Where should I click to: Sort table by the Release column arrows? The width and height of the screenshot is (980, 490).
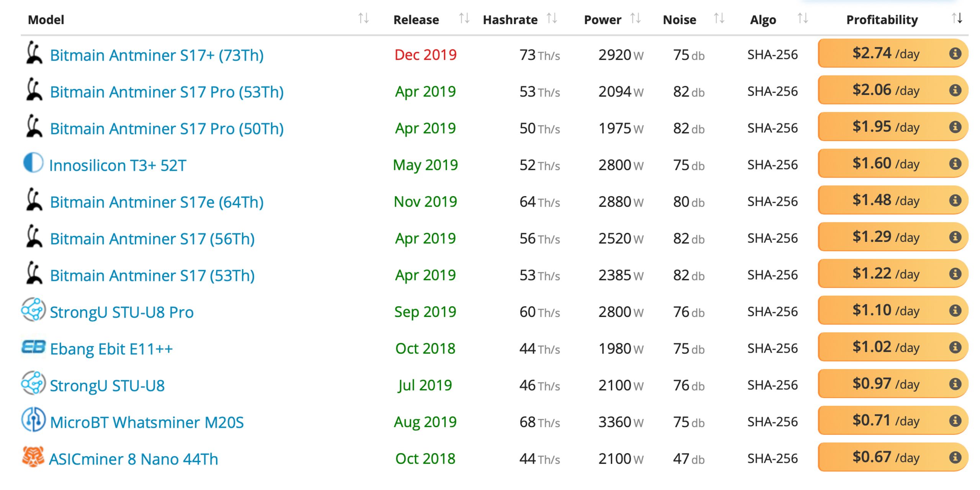pos(464,18)
